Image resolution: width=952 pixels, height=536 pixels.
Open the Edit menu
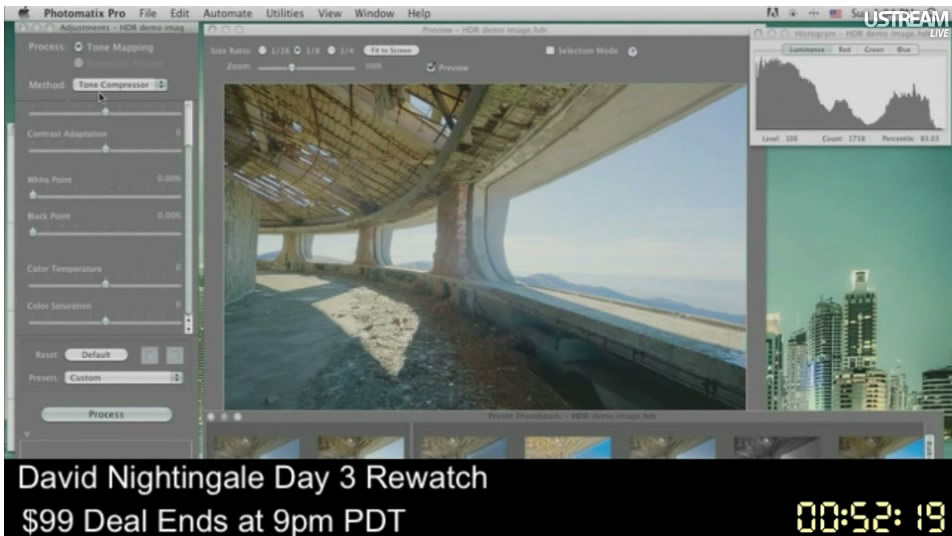click(179, 13)
